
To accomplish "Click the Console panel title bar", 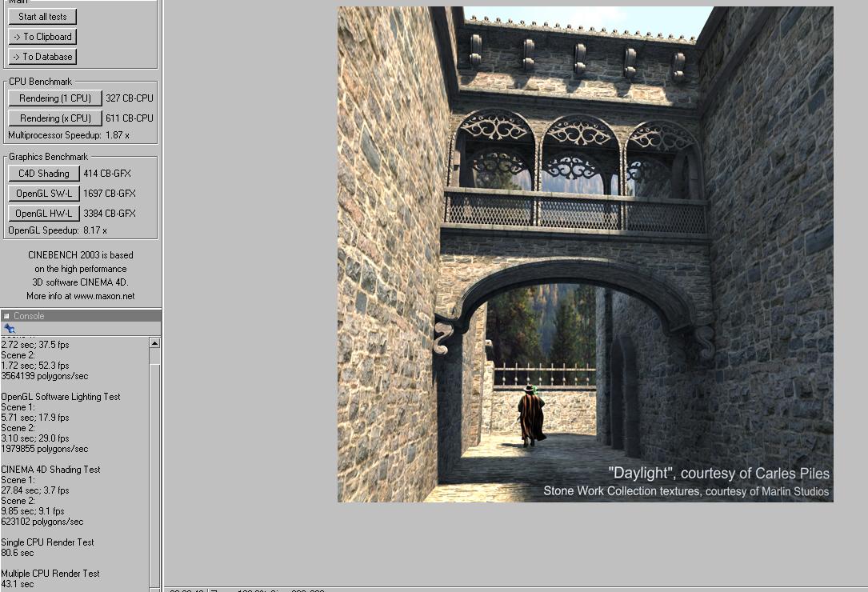I will click(81, 316).
